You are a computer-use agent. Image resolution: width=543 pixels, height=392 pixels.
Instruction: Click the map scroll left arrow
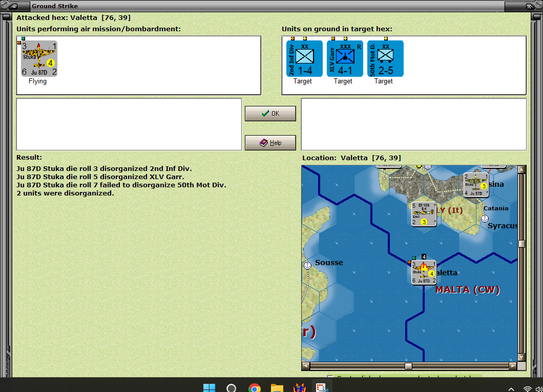tap(306, 366)
